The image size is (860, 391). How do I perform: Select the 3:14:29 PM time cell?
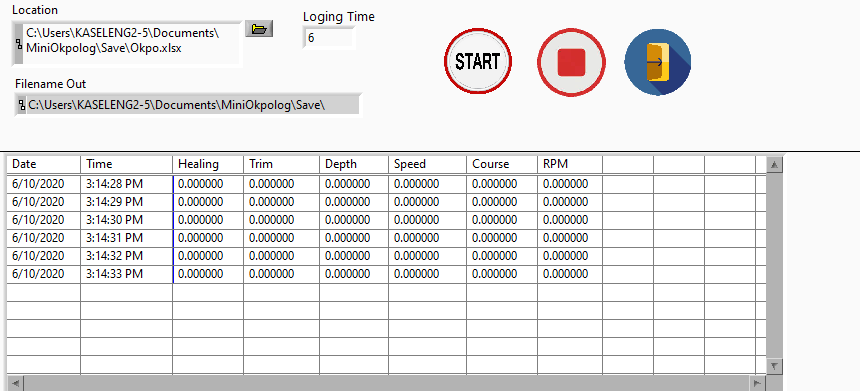127,202
